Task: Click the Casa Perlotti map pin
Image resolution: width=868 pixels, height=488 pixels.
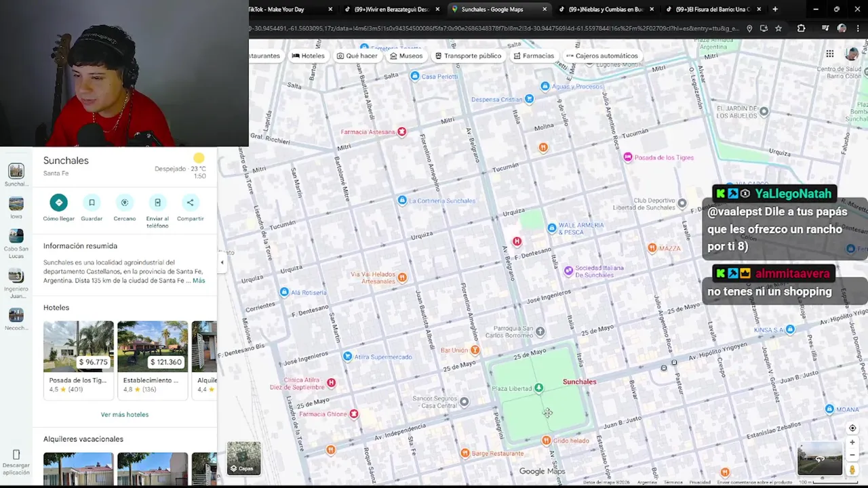Action: point(415,76)
